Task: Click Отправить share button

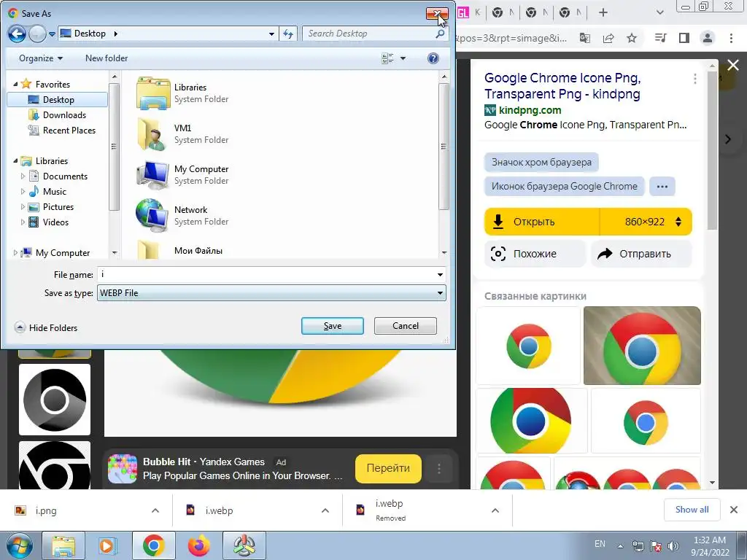Action: coord(641,254)
